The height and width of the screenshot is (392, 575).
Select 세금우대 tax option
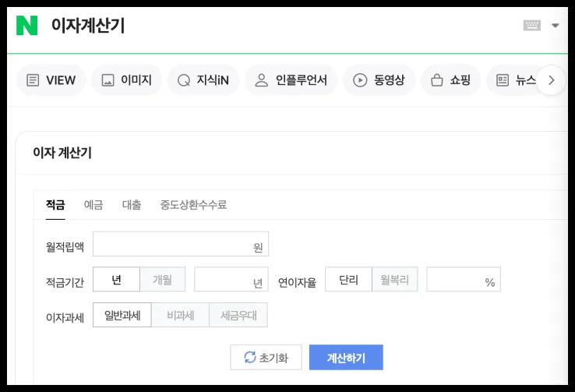[x=238, y=315]
